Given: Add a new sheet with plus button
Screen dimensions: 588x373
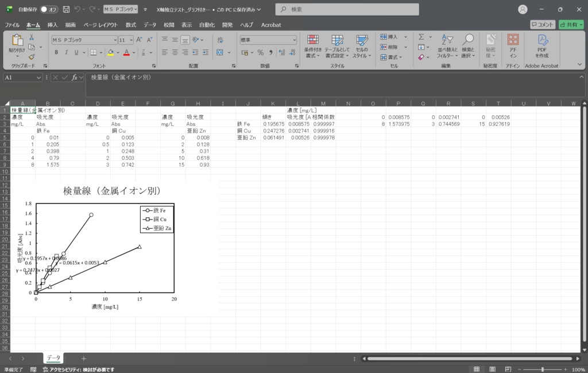Looking at the screenshot, I should [84, 359].
